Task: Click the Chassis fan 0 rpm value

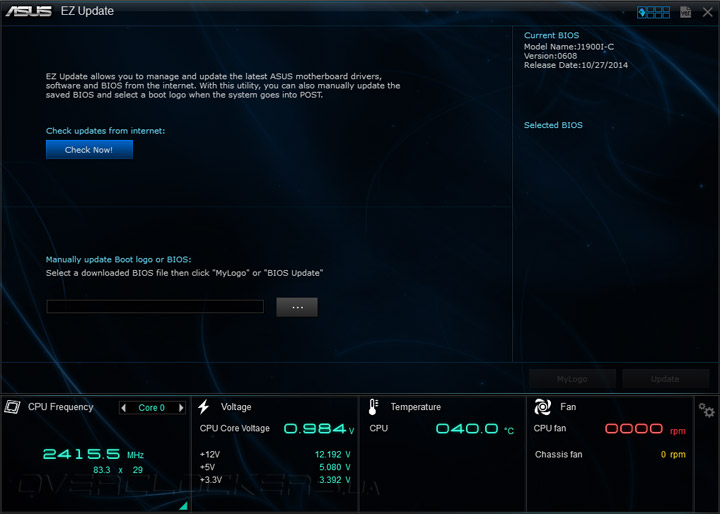Action: tap(673, 454)
